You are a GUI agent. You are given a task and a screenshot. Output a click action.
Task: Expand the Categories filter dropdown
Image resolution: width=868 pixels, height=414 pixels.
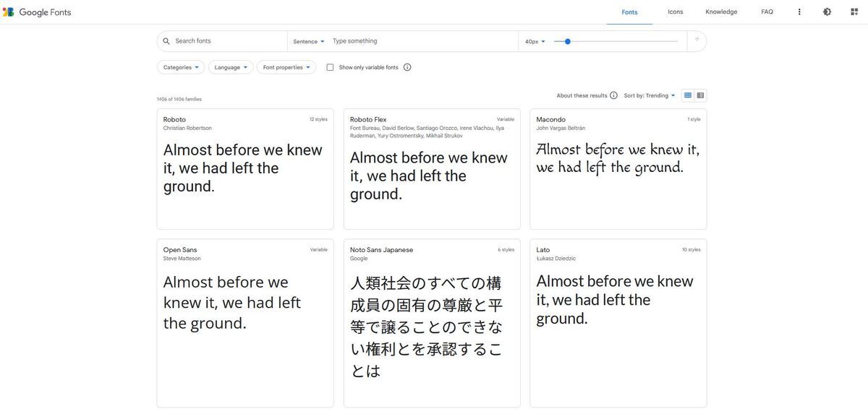(181, 67)
